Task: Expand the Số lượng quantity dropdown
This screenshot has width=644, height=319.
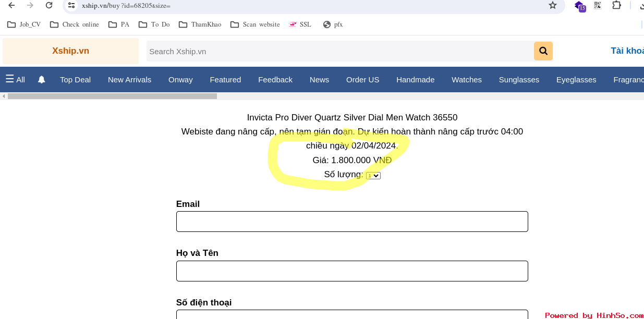Action: [373, 176]
